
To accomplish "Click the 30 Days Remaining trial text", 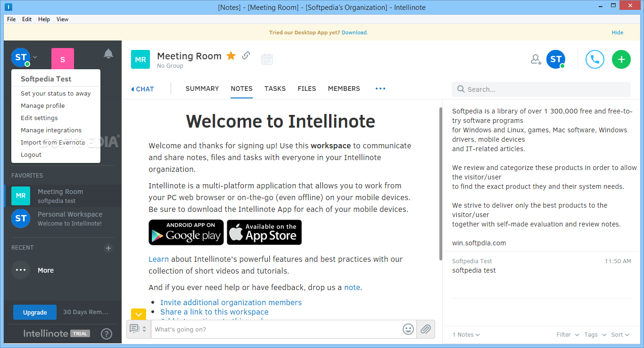I will pos(86,312).
